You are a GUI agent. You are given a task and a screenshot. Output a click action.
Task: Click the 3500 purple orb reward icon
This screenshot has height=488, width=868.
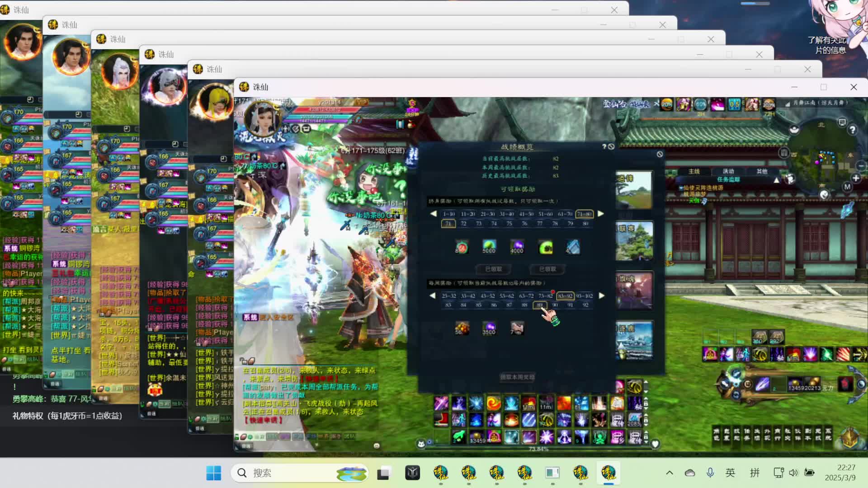pyautogui.click(x=489, y=328)
